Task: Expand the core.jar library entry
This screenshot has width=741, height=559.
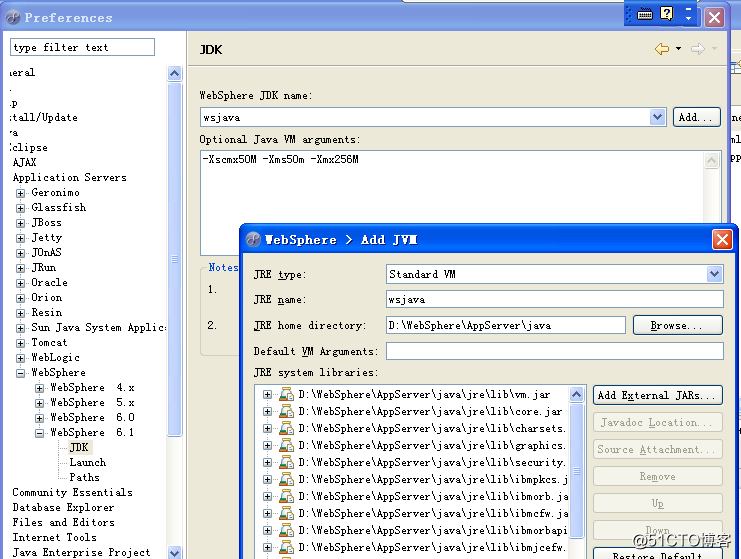Action: [267, 411]
